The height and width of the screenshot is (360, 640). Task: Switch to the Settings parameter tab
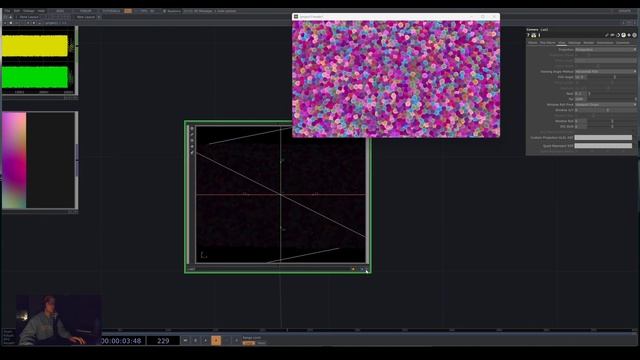click(574, 42)
